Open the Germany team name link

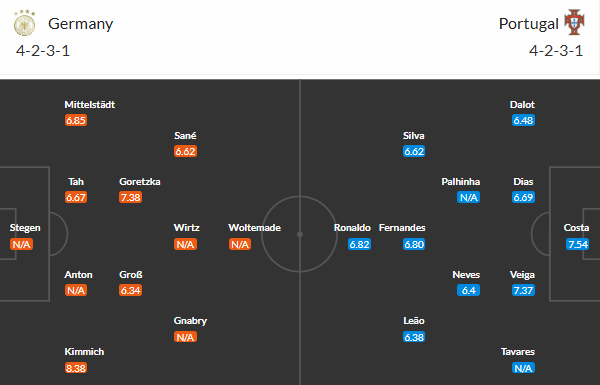pos(80,24)
